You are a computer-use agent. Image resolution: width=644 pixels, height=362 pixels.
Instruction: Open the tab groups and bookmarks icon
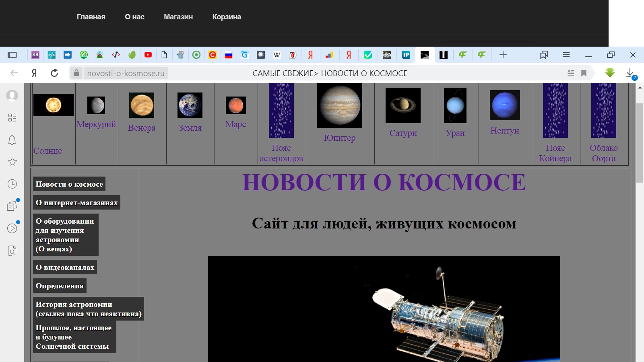[x=544, y=55]
